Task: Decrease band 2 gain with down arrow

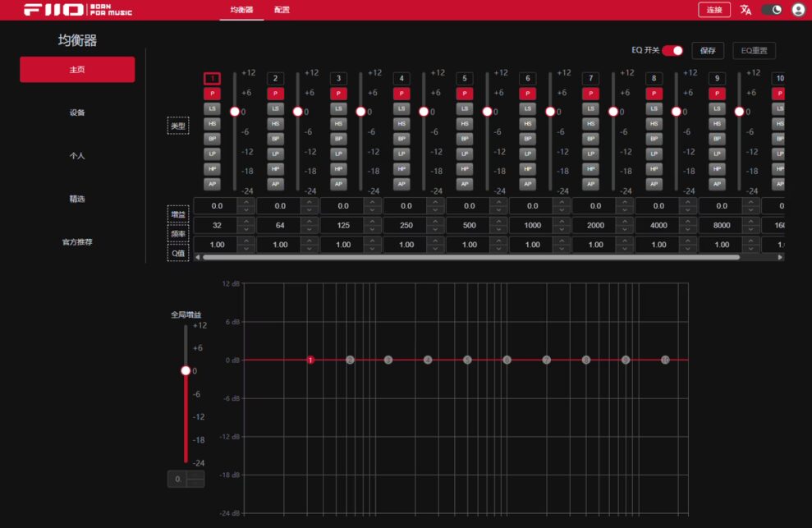Action: 309,210
